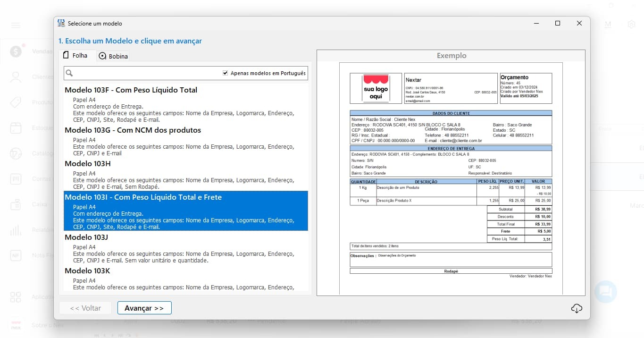Close the Selecione um modelo dialog
Viewport: 644px width, 338px height.
[x=579, y=23]
